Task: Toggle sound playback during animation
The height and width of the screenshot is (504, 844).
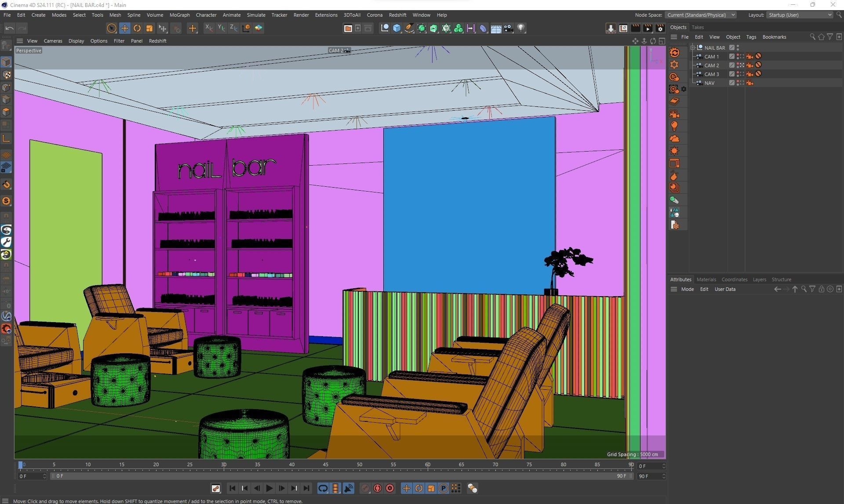Action: (348, 488)
